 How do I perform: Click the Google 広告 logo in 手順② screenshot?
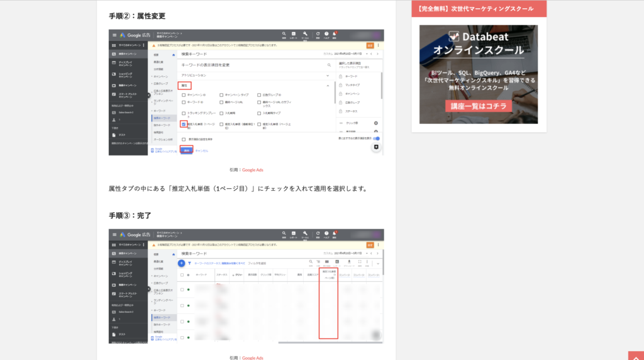(x=135, y=35)
